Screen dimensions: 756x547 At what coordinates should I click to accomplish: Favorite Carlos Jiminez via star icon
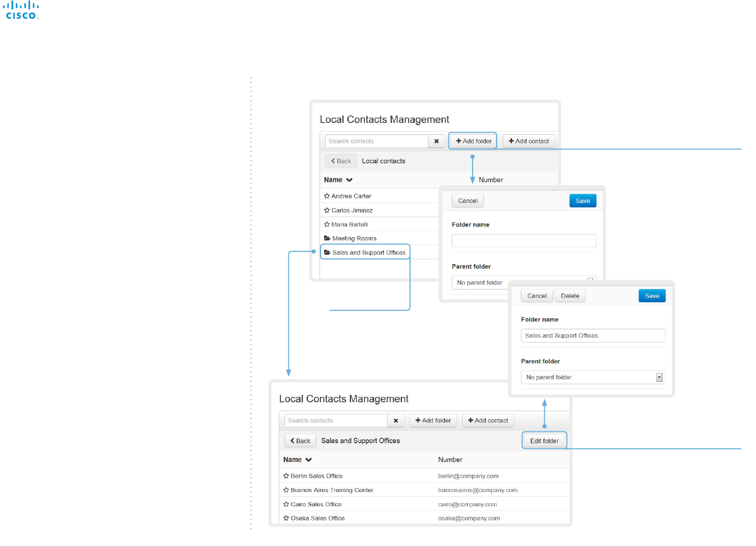[327, 210]
